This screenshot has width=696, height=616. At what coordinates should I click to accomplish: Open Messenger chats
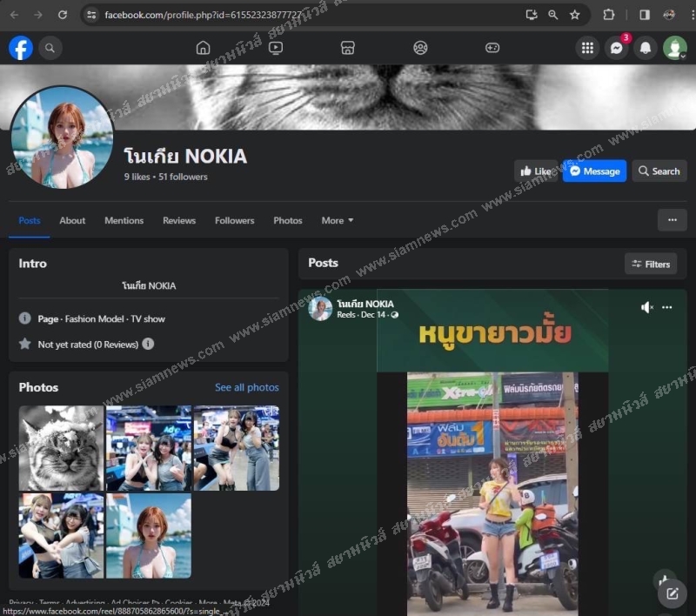[616, 48]
